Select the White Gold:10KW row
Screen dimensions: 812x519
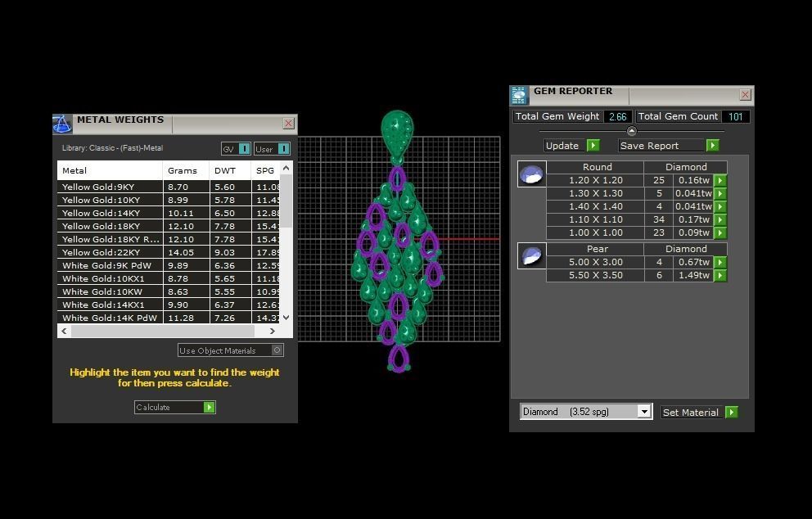pyautogui.click(x=169, y=291)
